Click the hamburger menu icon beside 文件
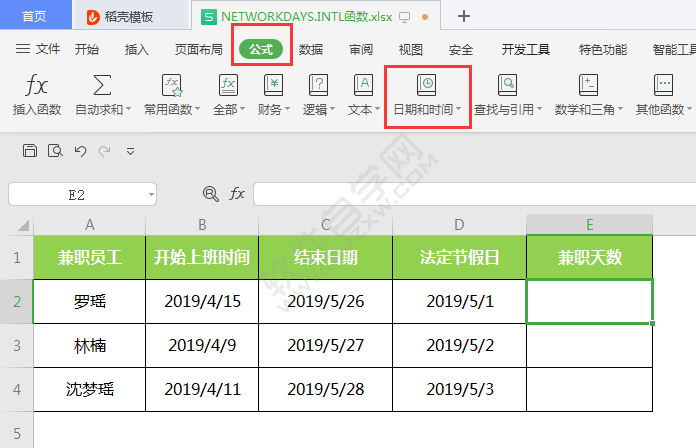 coord(23,49)
